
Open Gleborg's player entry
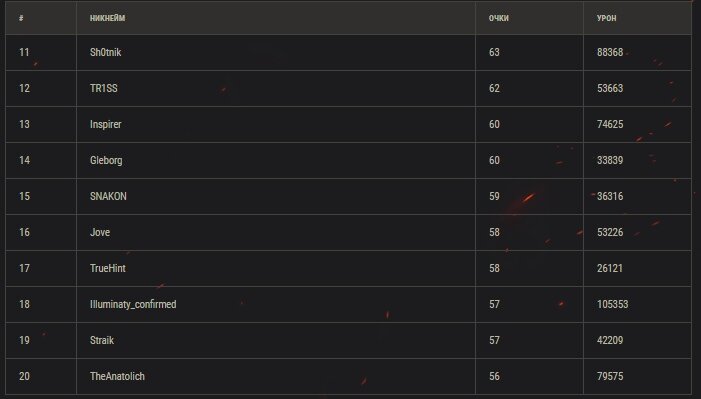coord(106,160)
